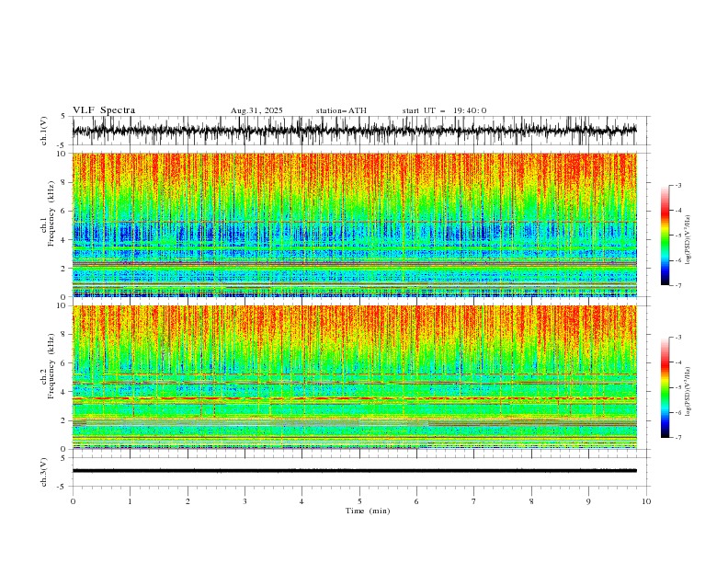Click time axis tick label "5" under ch.3 plot

(x=359, y=501)
